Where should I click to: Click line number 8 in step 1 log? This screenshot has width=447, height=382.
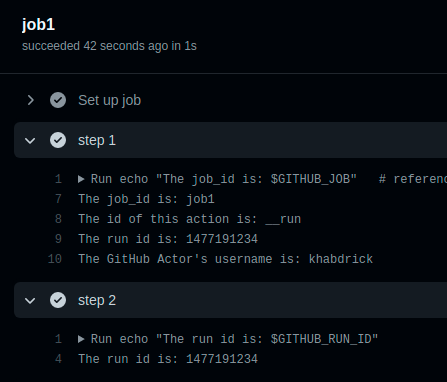pyautogui.click(x=58, y=219)
